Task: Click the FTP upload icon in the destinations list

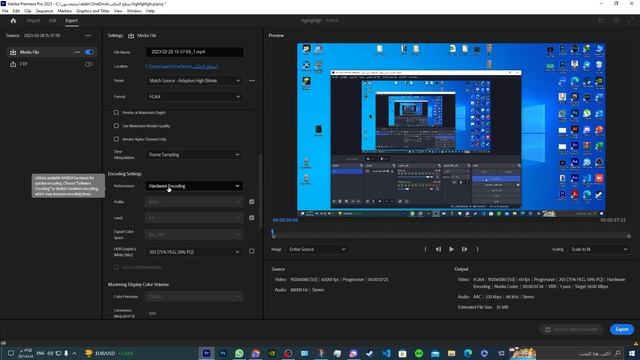Action: [x=13, y=64]
